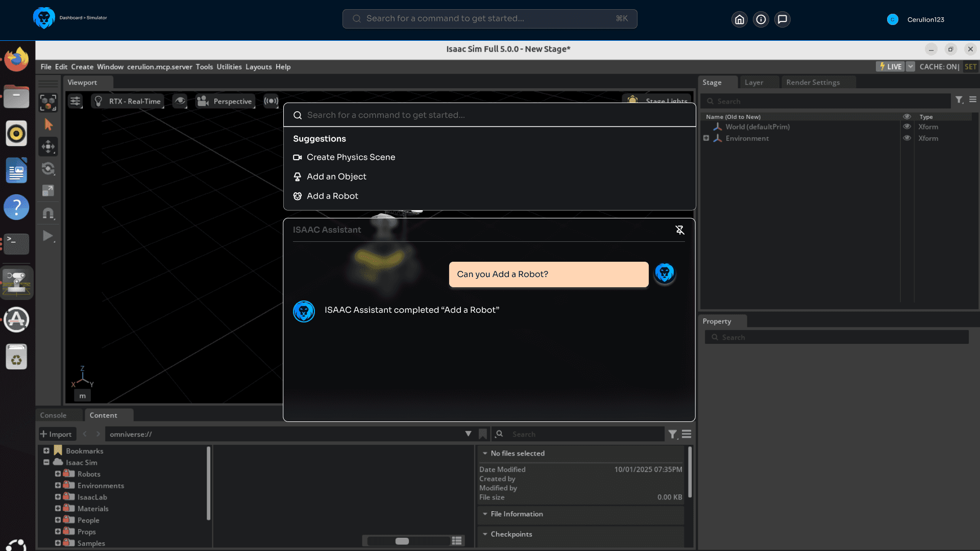Toggle visibility of Environment prim
Screen dimensions: 980x551
[907, 138]
